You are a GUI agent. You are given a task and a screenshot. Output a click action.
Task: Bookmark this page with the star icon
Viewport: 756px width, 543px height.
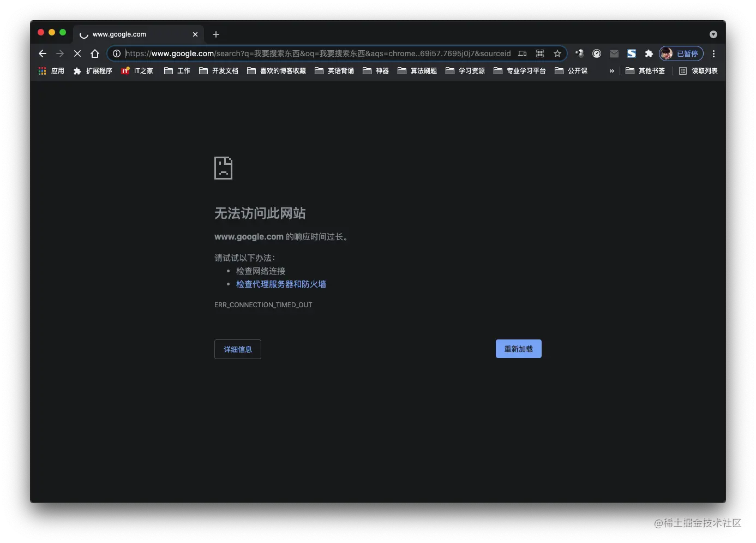pyautogui.click(x=557, y=53)
